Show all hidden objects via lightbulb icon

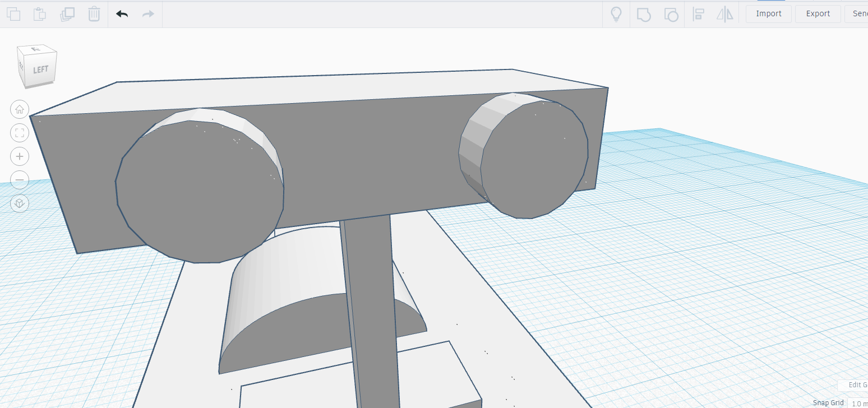(616, 14)
